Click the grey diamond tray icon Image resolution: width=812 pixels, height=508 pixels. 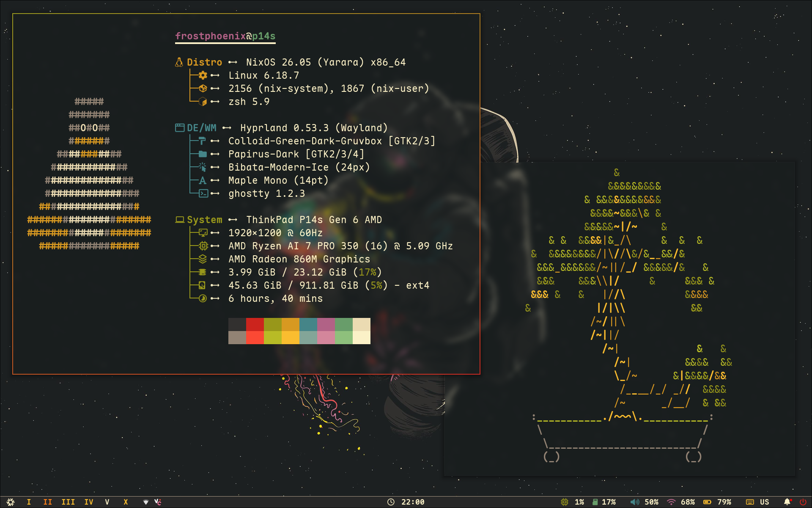145,502
